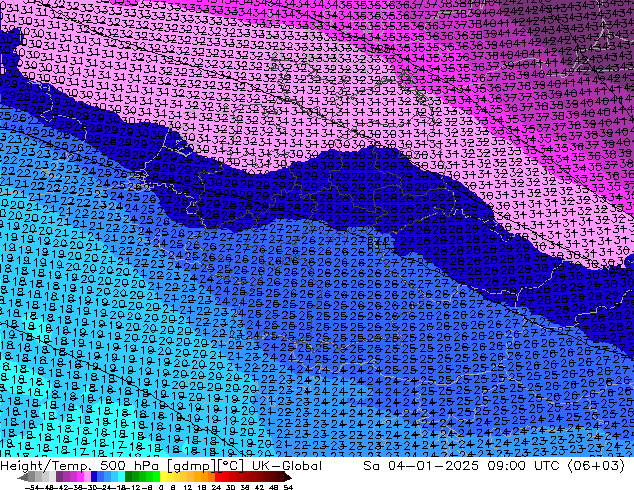Click the '0' legend scale label
Screen dimensions: 634x490
(x=161, y=488)
